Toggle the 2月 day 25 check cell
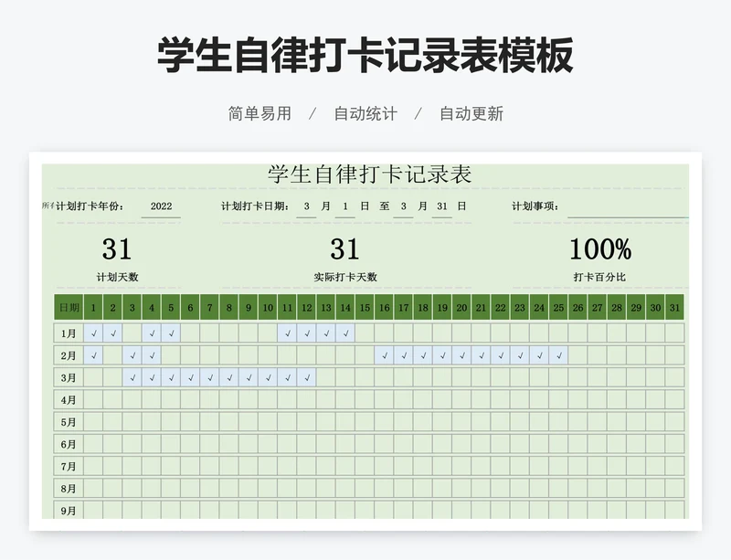The width and height of the screenshot is (731, 560). coord(558,355)
